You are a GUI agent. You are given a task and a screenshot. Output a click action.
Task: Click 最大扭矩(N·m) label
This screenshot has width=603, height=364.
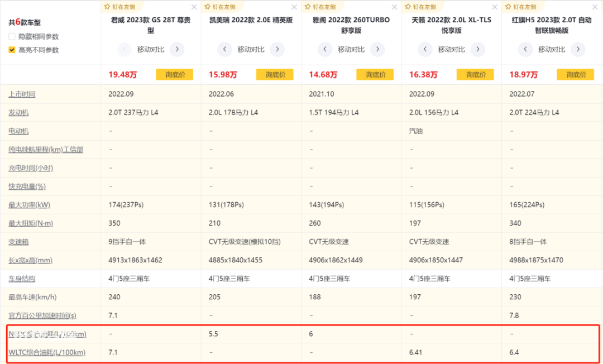tap(31, 223)
